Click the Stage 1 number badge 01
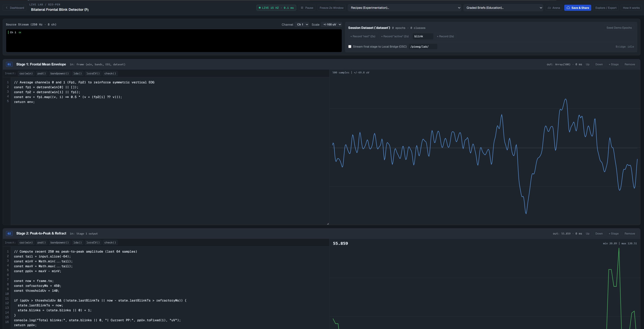 (9, 64)
